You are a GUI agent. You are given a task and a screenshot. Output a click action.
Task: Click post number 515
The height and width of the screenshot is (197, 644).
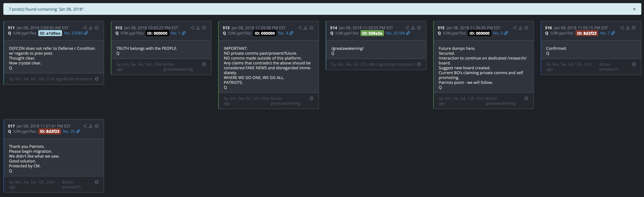click(x=441, y=28)
